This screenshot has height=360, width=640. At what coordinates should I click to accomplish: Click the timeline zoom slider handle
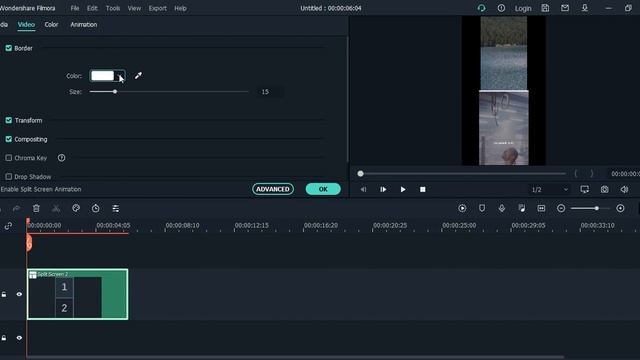tap(597, 208)
